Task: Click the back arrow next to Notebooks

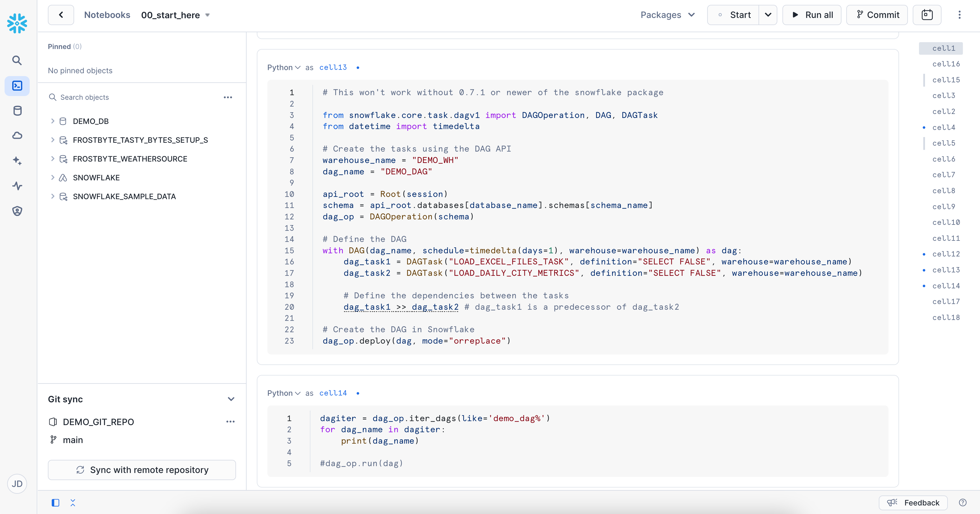Action: (x=61, y=15)
